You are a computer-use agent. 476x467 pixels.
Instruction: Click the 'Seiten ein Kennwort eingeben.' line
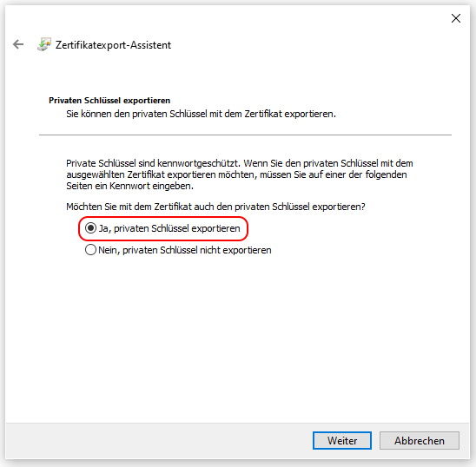coord(130,186)
